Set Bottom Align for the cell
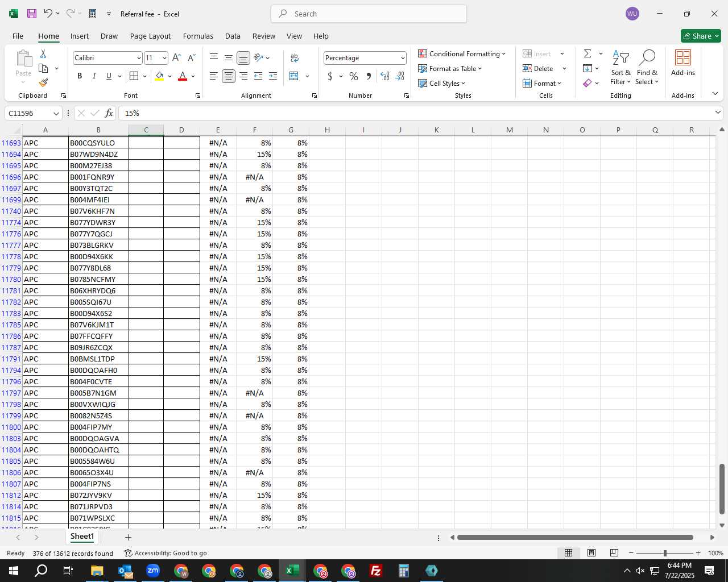 243,58
